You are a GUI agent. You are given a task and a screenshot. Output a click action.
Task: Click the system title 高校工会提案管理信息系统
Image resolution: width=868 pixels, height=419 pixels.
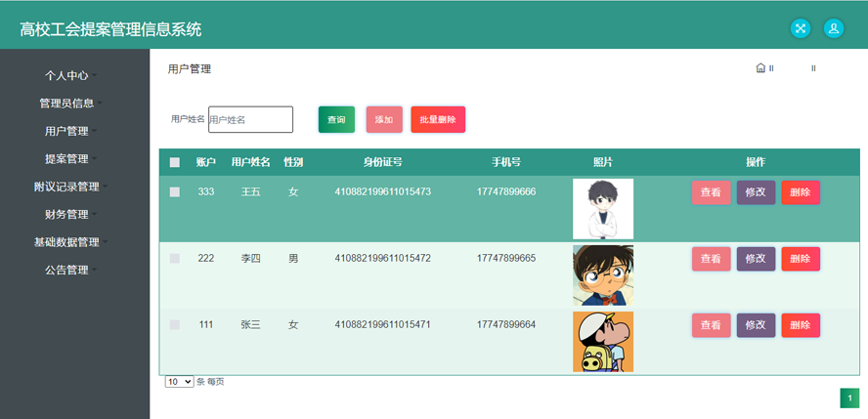click(x=110, y=29)
